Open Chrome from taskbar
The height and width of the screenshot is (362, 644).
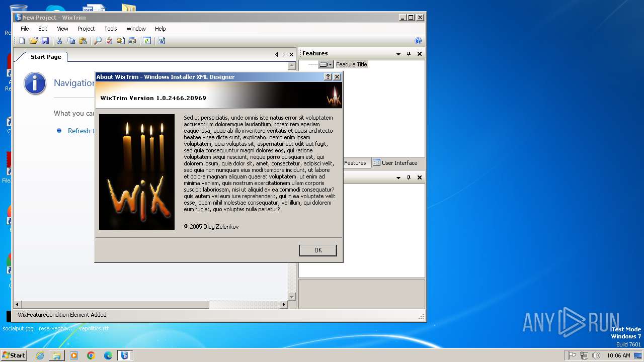[x=91, y=355]
